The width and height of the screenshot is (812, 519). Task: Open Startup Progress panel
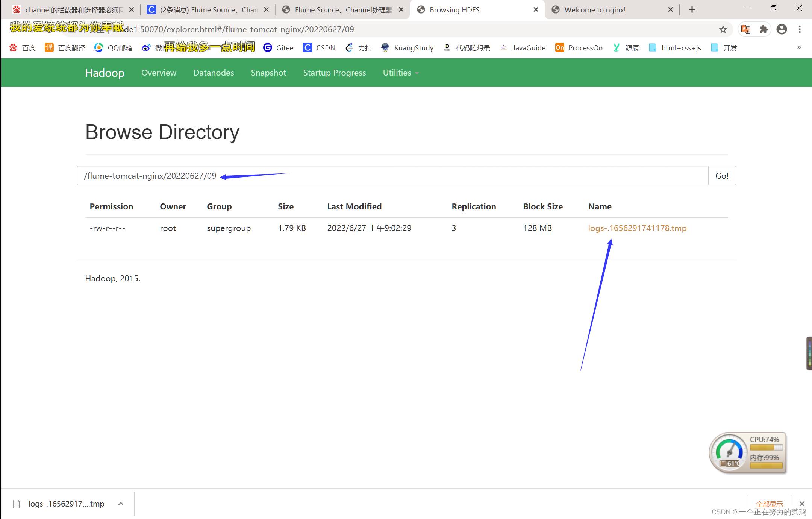335,73
